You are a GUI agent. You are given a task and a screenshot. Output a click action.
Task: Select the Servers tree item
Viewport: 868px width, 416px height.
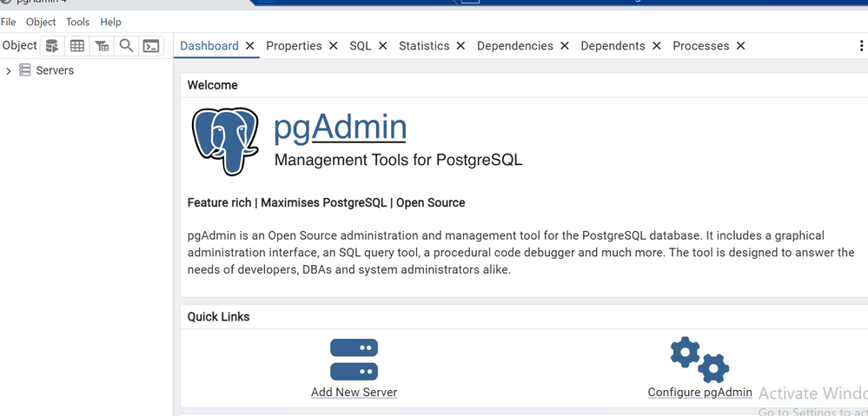pos(55,70)
